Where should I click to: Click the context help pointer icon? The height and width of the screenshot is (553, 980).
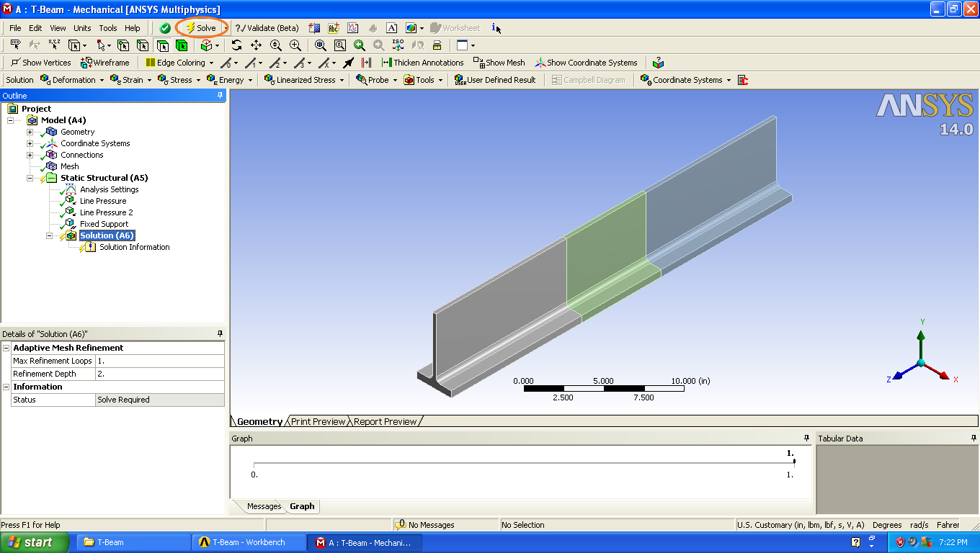pos(496,28)
